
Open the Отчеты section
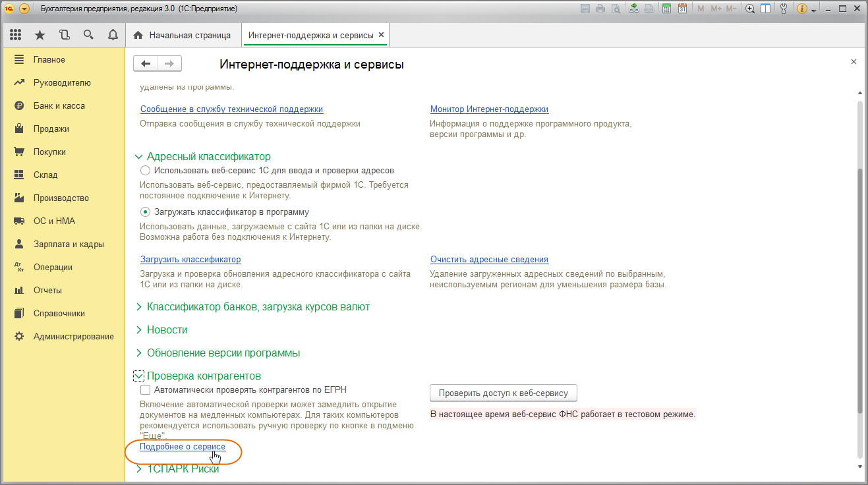pos(47,290)
